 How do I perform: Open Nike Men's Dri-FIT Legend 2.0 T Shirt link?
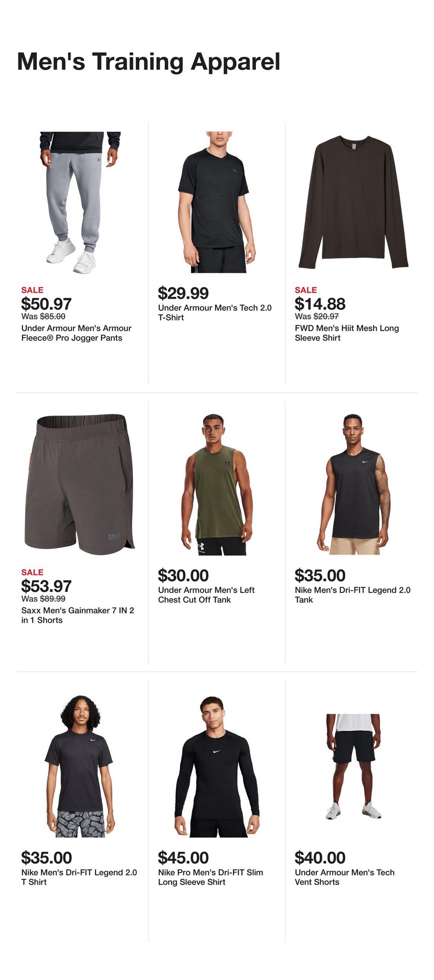tap(79, 877)
